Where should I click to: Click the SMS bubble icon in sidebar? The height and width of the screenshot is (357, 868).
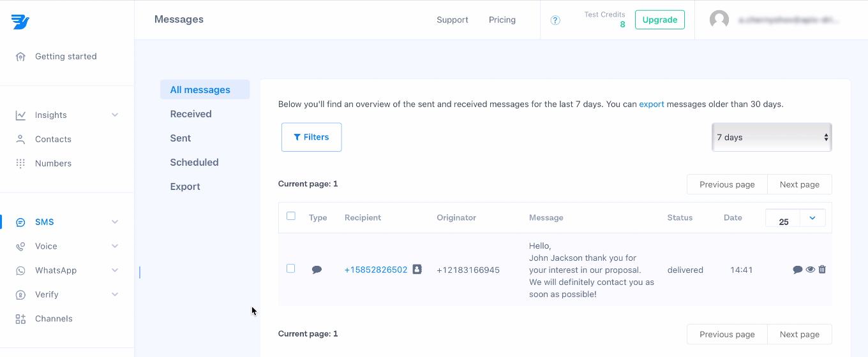(x=20, y=222)
